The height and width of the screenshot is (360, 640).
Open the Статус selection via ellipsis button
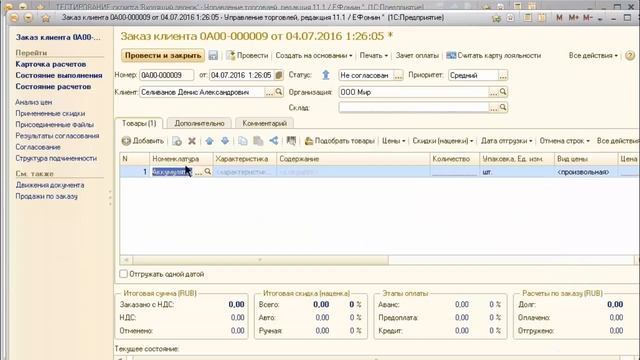pos(398,76)
